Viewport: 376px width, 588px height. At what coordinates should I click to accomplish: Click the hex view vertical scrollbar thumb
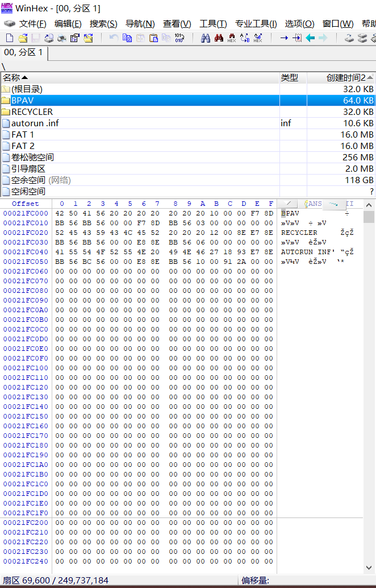pyautogui.click(x=369, y=217)
